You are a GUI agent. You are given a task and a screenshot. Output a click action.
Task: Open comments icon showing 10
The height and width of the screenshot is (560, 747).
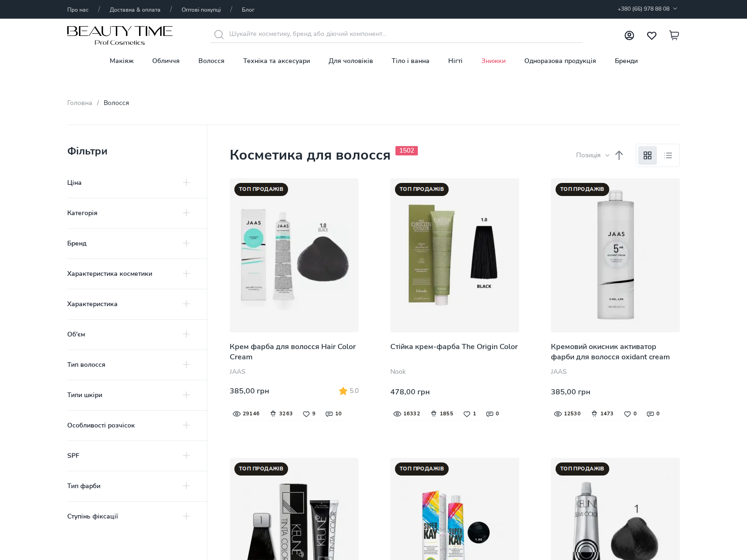(x=329, y=414)
